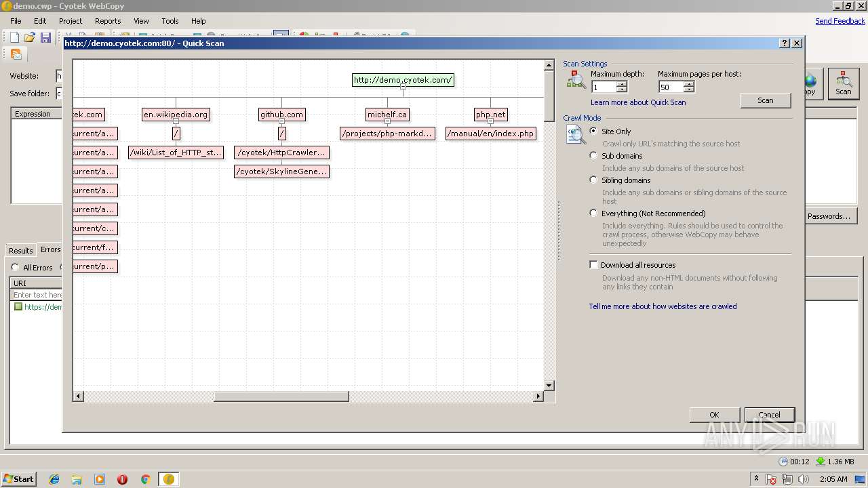Click the horizontal scrollbar thumb of diagram
The height and width of the screenshot is (488, 868).
pos(281,396)
